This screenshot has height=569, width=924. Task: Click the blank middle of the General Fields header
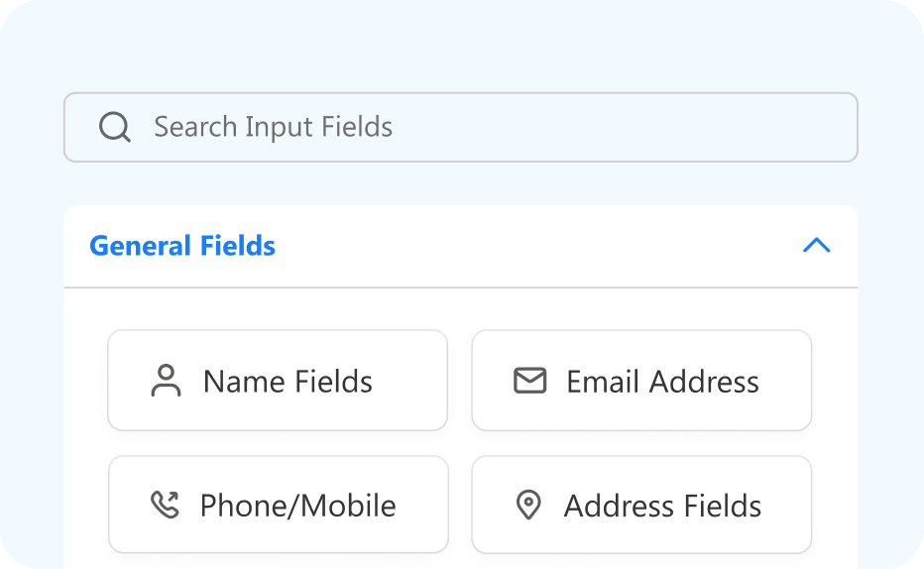point(535,246)
